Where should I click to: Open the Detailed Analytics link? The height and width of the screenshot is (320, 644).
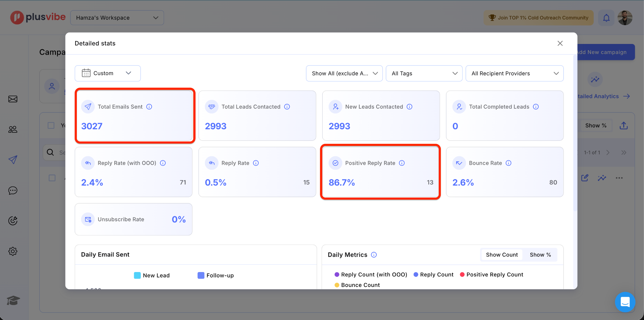(604, 96)
